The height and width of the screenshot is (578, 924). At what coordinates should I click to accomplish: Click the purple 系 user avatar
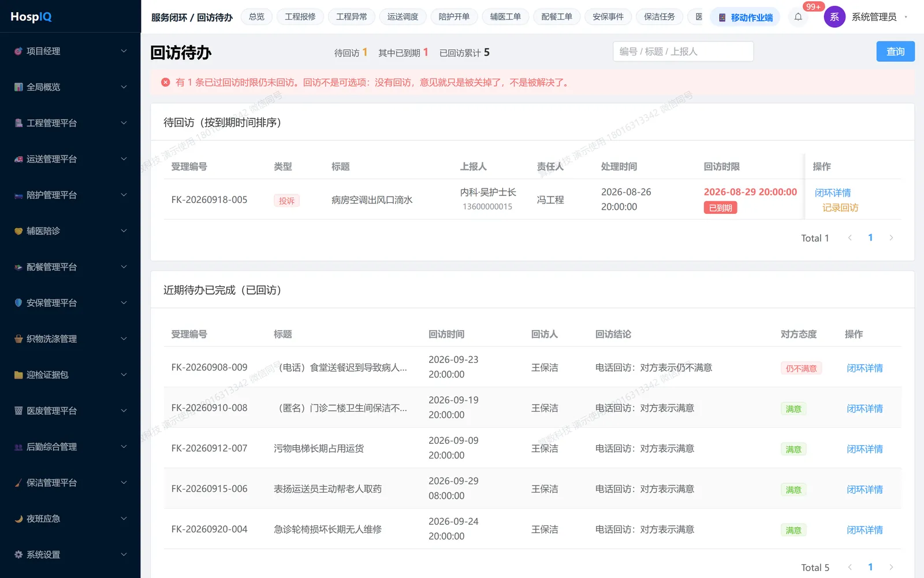click(834, 17)
